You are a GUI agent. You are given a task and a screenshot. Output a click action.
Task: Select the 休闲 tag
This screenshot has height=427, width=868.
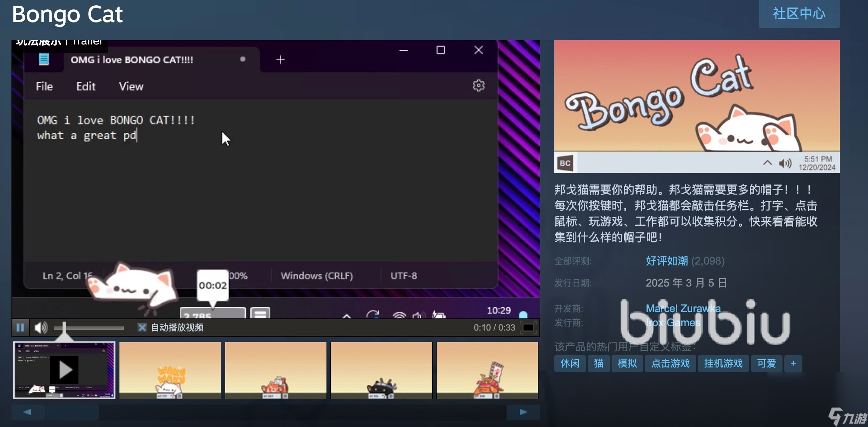[x=570, y=364]
